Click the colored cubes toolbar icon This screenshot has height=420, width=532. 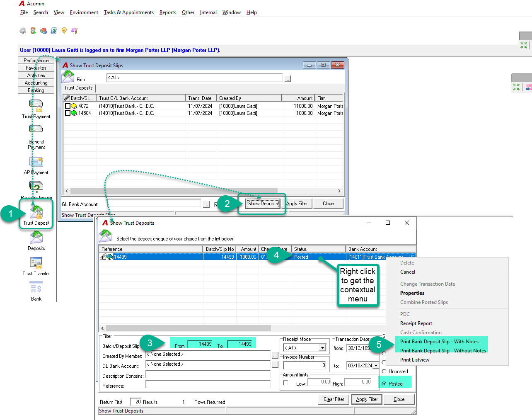pos(44,31)
